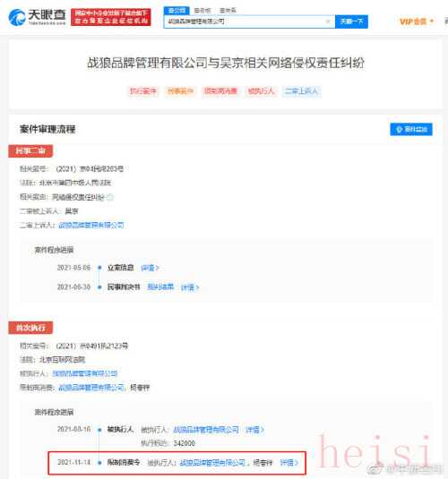Clear the search box with the X icon
The image size is (448, 479).
[328, 21]
